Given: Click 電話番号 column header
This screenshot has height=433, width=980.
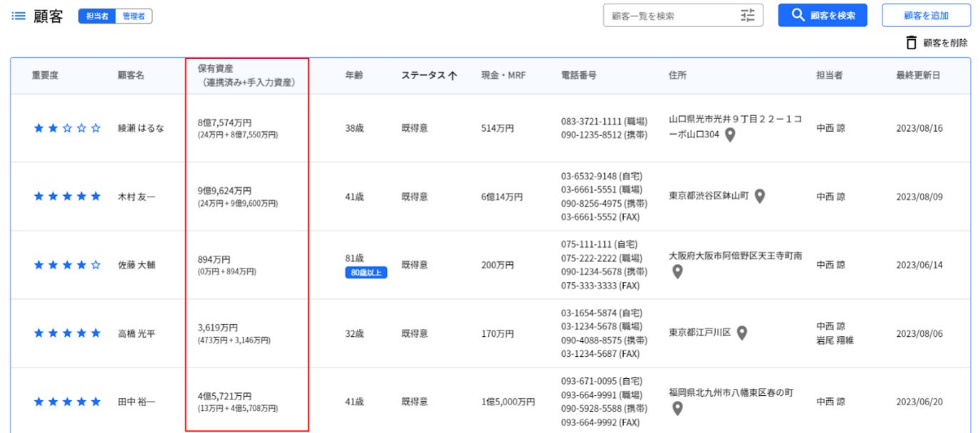Looking at the screenshot, I should pyautogui.click(x=579, y=75).
